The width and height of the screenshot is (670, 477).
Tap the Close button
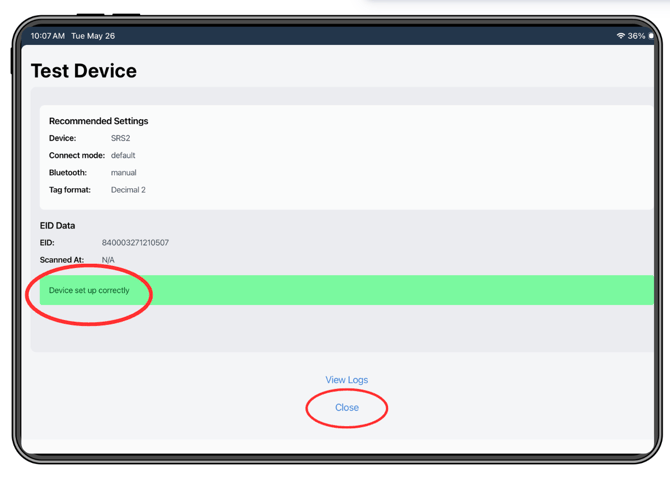(x=347, y=407)
